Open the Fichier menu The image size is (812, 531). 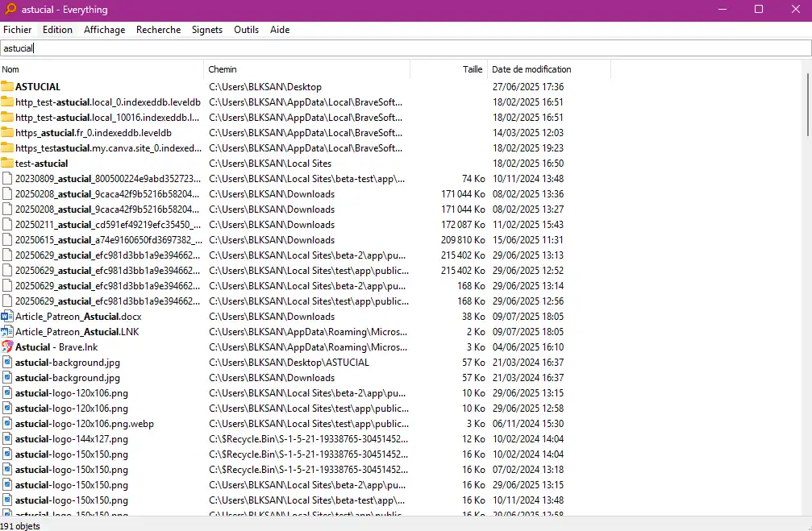pyautogui.click(x=17, y=30)
